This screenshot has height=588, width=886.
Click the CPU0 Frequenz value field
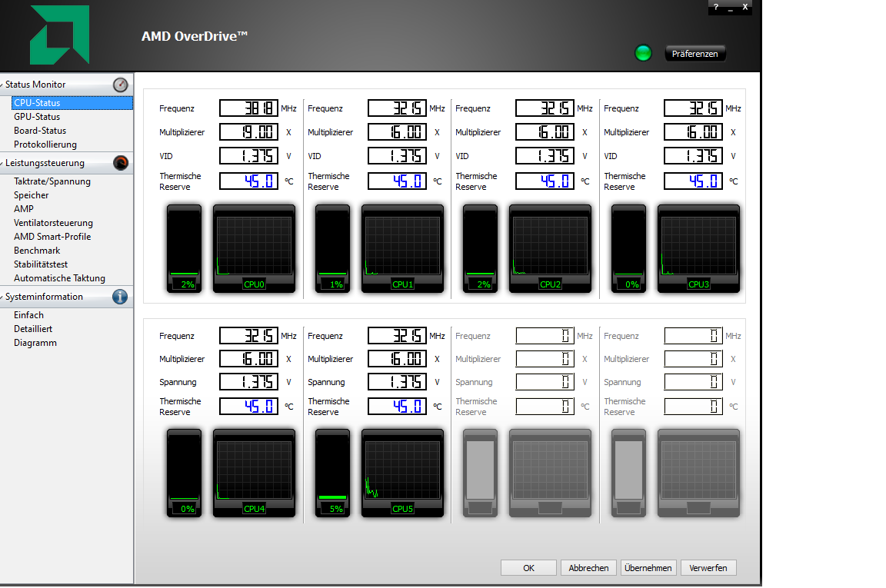pos(248,108)
